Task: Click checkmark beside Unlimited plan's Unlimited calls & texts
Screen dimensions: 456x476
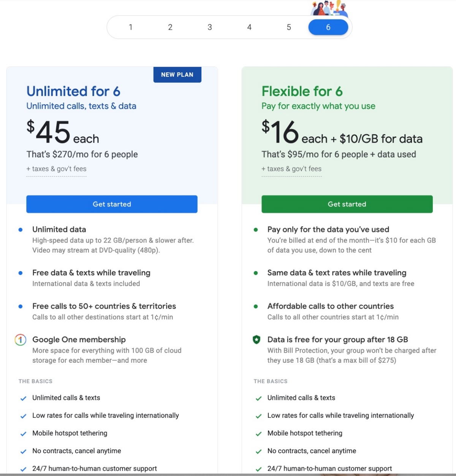Action: (23, 398)
